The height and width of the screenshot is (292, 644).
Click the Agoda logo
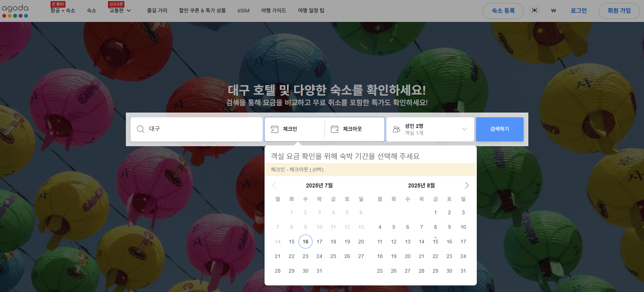(15, 11)
